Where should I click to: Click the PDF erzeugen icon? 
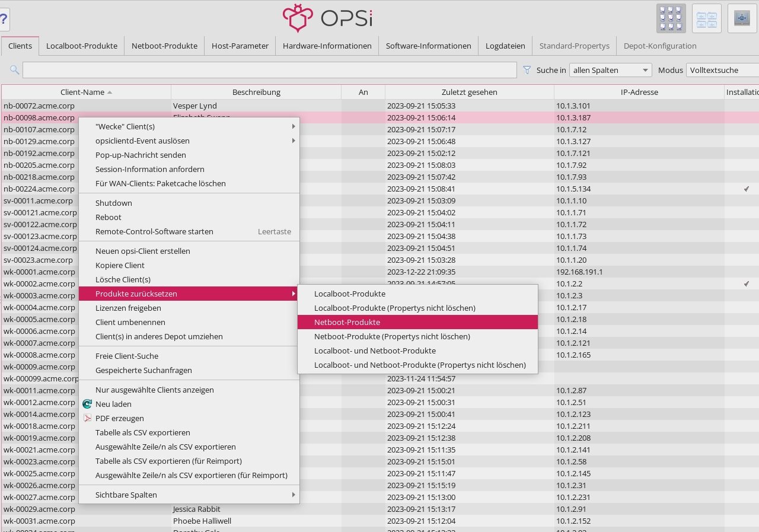[87, 418]
